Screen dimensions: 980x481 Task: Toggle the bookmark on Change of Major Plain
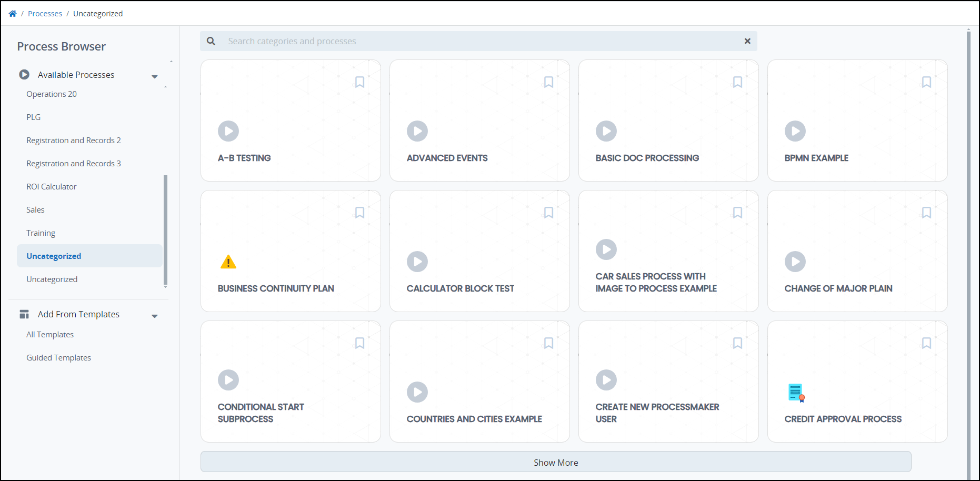pyautogui.click(x=926, y=212)
